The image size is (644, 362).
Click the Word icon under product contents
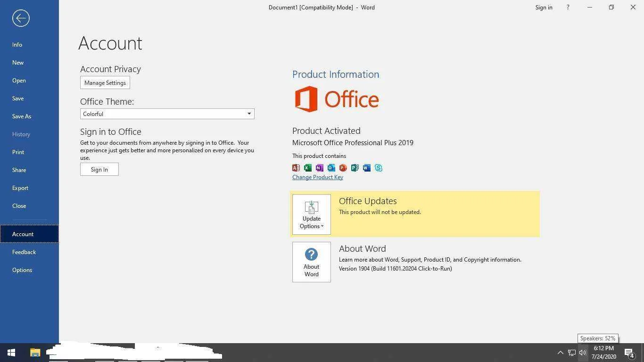coord(367,168)
